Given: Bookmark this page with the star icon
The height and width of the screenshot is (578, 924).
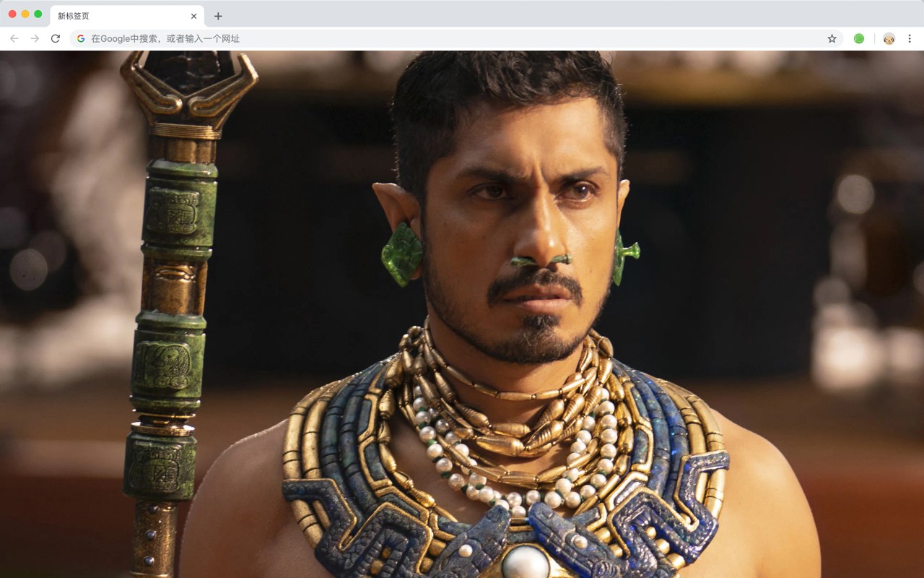Looking at the screenshot, I should click(x=832, y=38).
